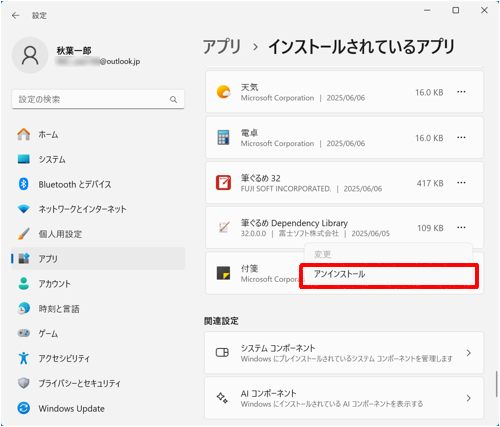500x427 pixels.
Task: Open more options for 天気
Action: [461, 92]
